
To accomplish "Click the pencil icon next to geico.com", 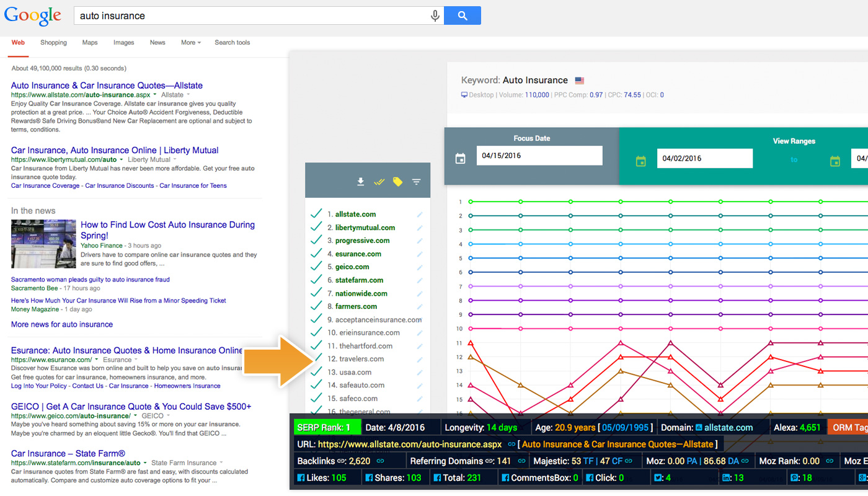I will (420, 267).
